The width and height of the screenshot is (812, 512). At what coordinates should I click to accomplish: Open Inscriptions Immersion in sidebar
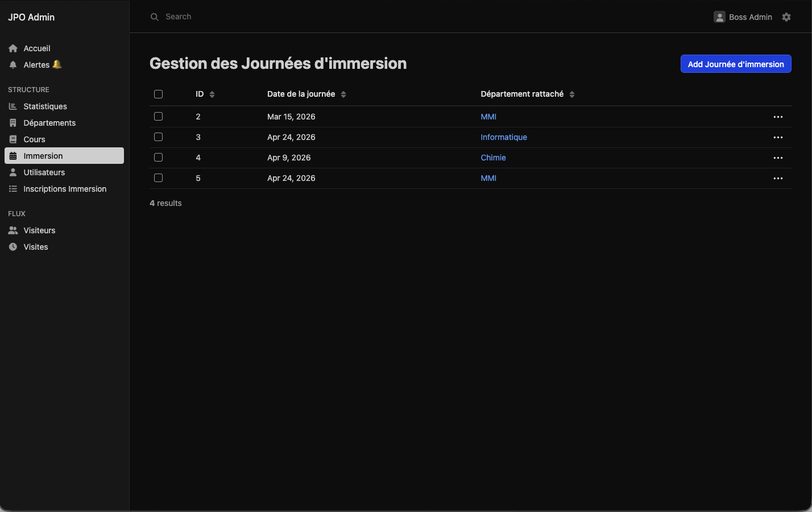click(65, 189)
